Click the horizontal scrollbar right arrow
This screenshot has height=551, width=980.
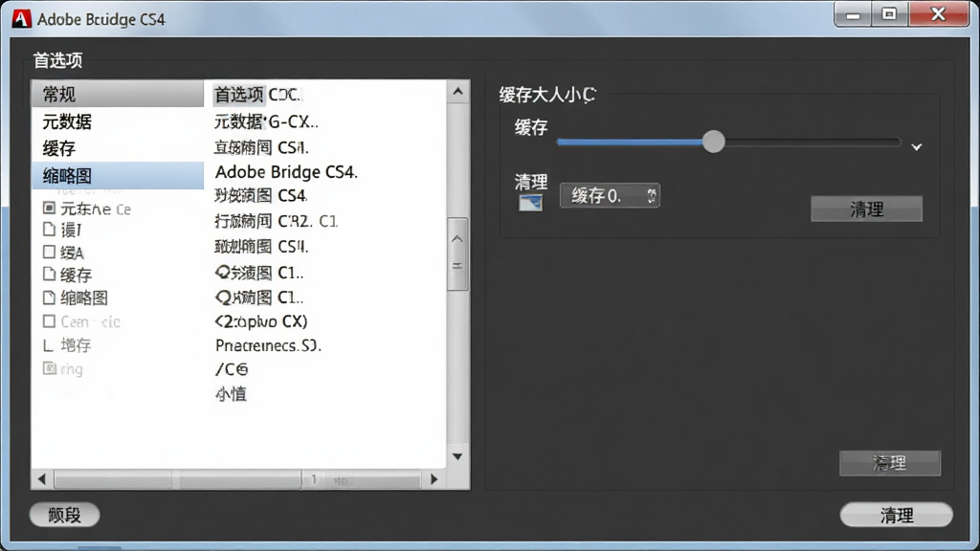click(434, 479)
